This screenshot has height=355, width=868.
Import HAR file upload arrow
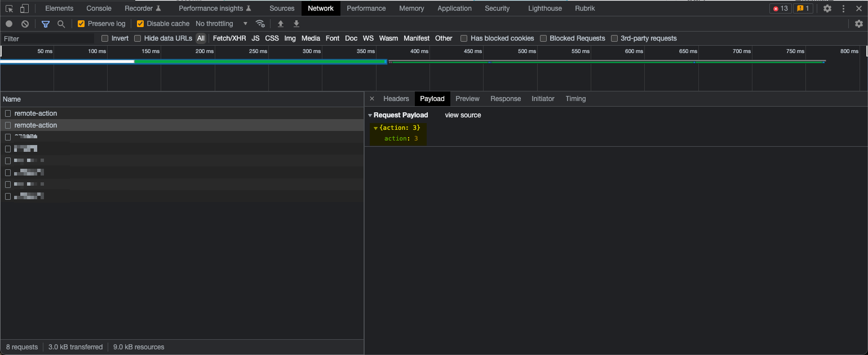pos(280,24)
